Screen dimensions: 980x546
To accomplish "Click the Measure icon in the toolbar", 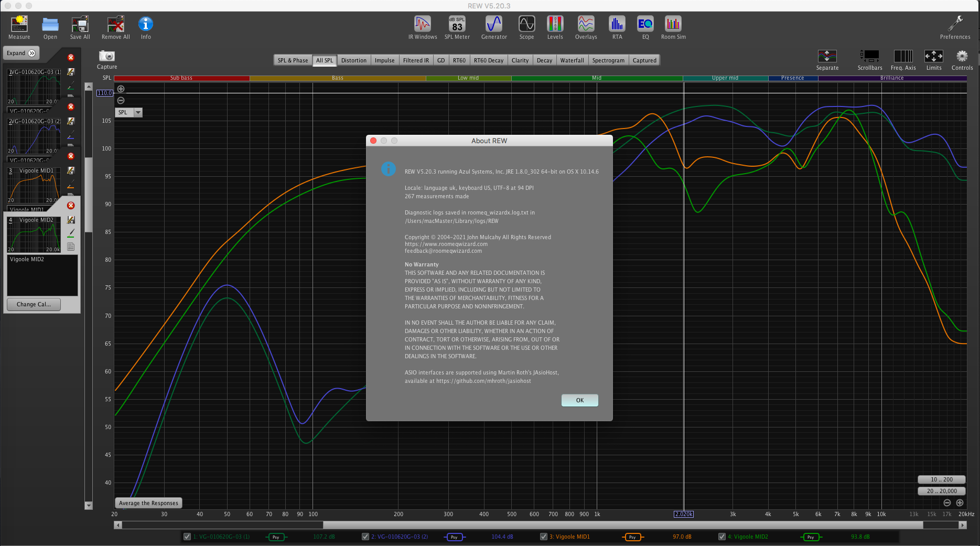I will [x=19, y=25].
